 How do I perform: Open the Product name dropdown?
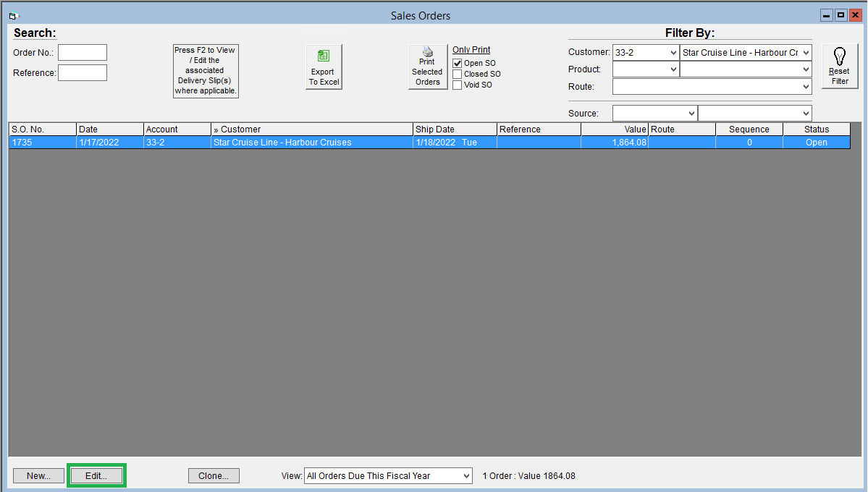coord(806,69)
